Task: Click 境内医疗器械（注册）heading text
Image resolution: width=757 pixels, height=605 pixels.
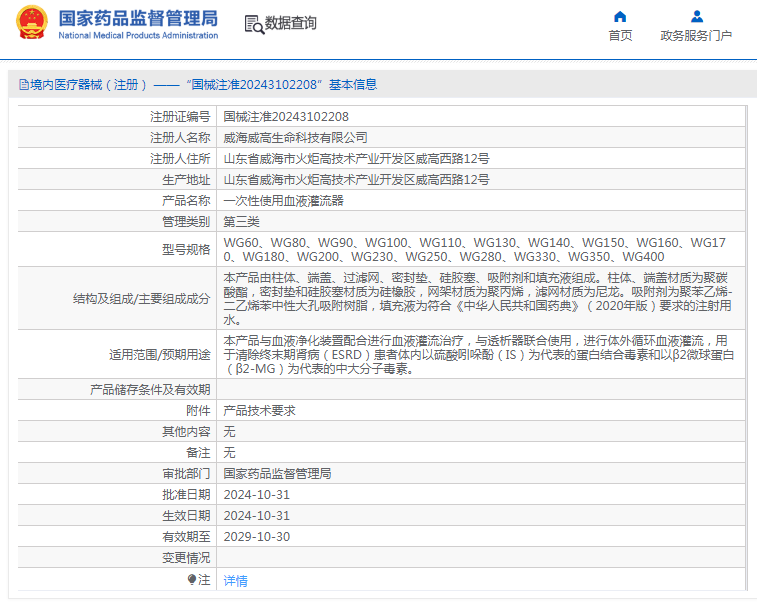Action: [x=89, y=85]
